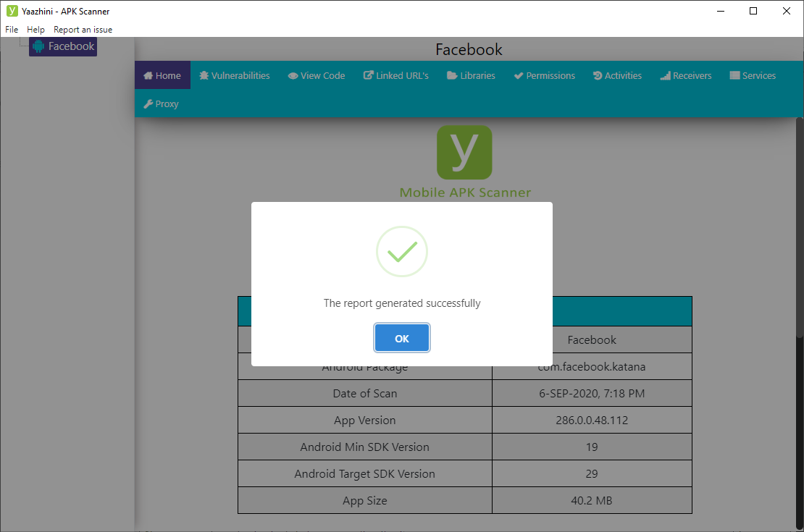Viewport: 804px width, 532px height.
Task: Click the Android Min SDK Version label
Action: pos(364,447)
